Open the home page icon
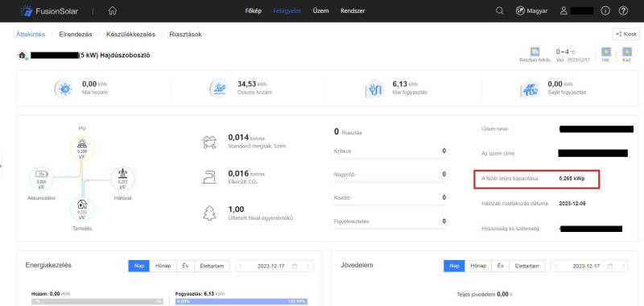 [112, 11]
